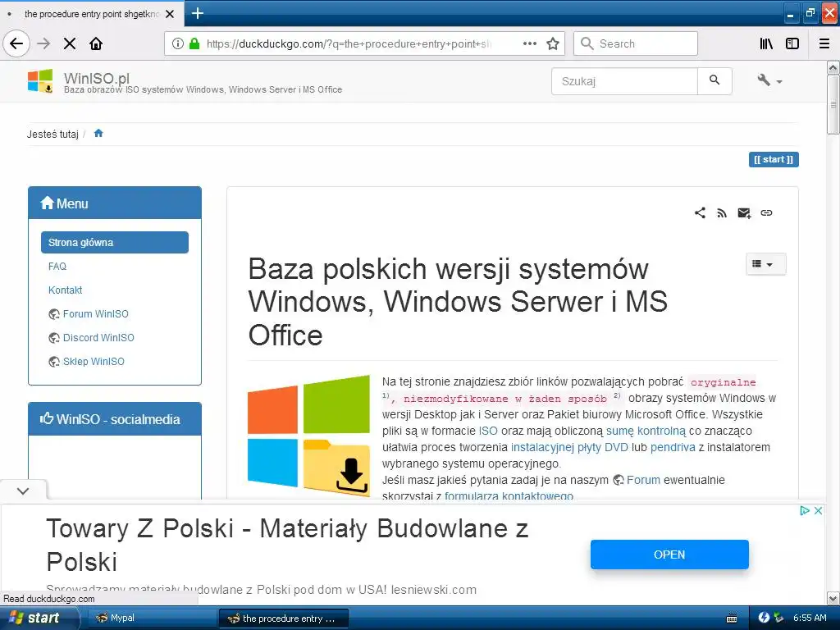
Task: Go back with the browser back arrow
Action: (16, 43)
